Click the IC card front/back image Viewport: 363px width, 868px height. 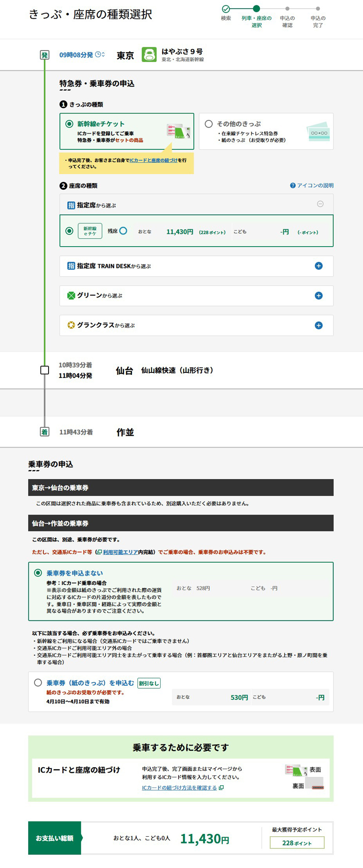304,777
